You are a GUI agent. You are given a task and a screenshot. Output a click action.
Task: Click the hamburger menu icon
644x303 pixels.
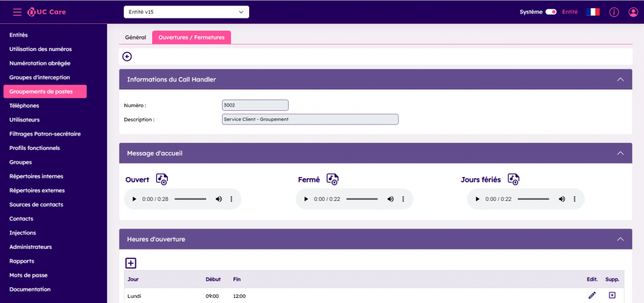click(x=17, y=12)
